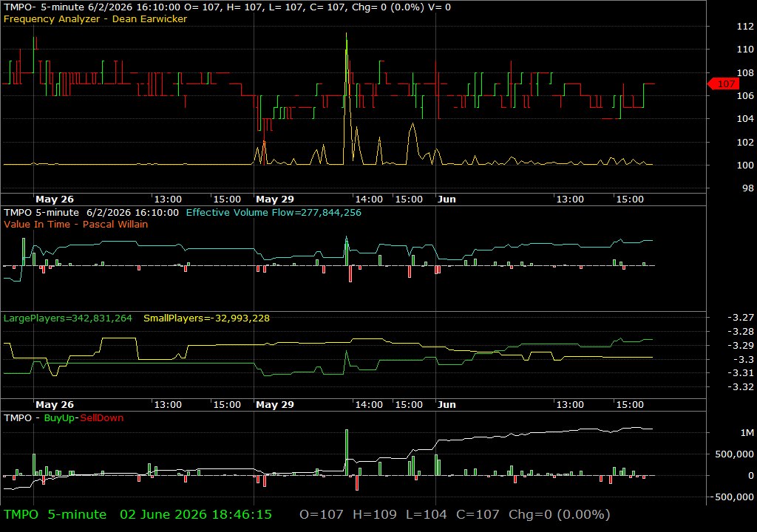The width and height of the screenshot is (757, 532).
Task: Click May 29 on the LargePlayers panel time axis
Action: (x=275, y=405)
